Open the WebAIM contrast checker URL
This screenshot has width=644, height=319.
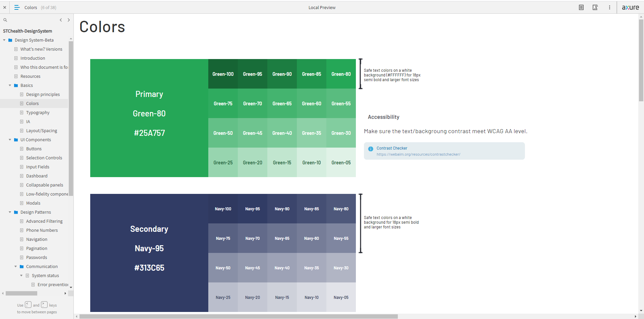[418, 155]
